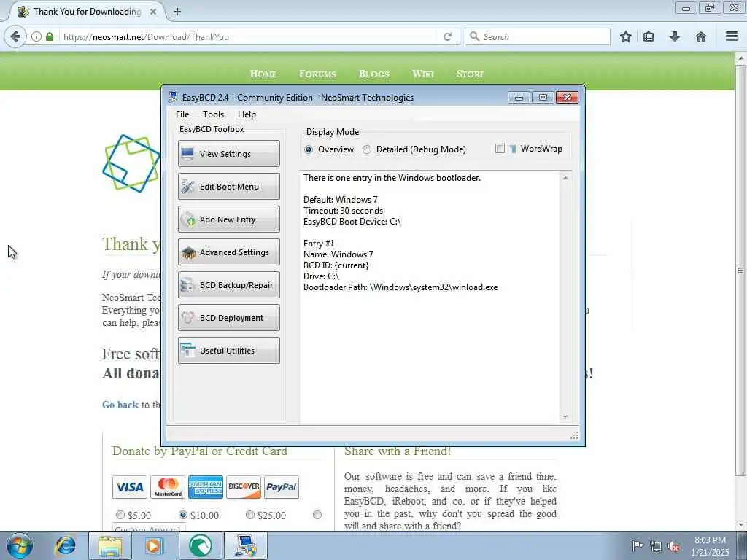
Task: Click the EasyBCD window resize grip
Action: click(x=574, y=435)
